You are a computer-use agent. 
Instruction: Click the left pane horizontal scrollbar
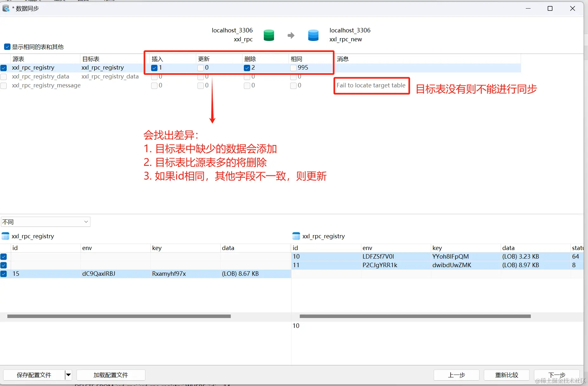tap(119, 316)
